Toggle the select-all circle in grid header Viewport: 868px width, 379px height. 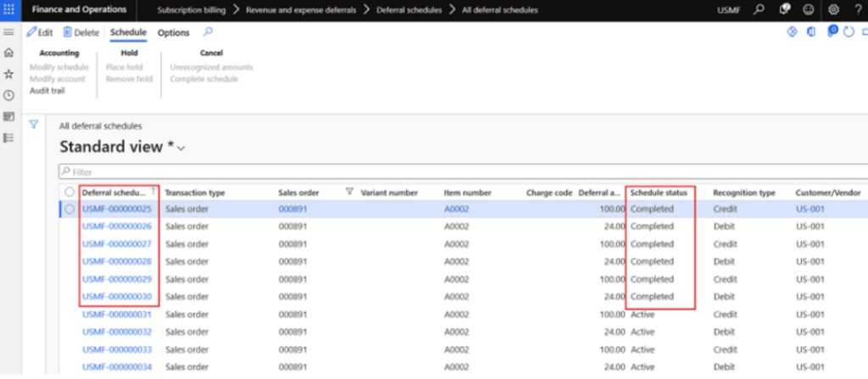point(69,192)
